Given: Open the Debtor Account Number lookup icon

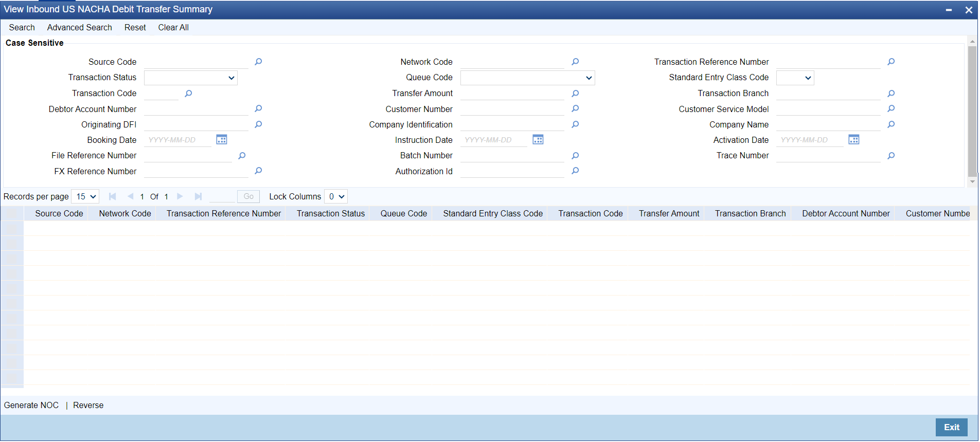Looking at the screenshot, I should (258, 108).
